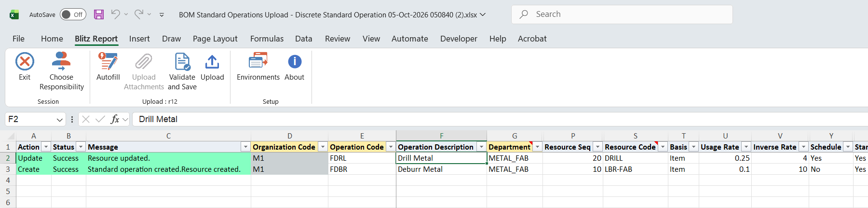Open the Schedule filter dropdown

848,147
